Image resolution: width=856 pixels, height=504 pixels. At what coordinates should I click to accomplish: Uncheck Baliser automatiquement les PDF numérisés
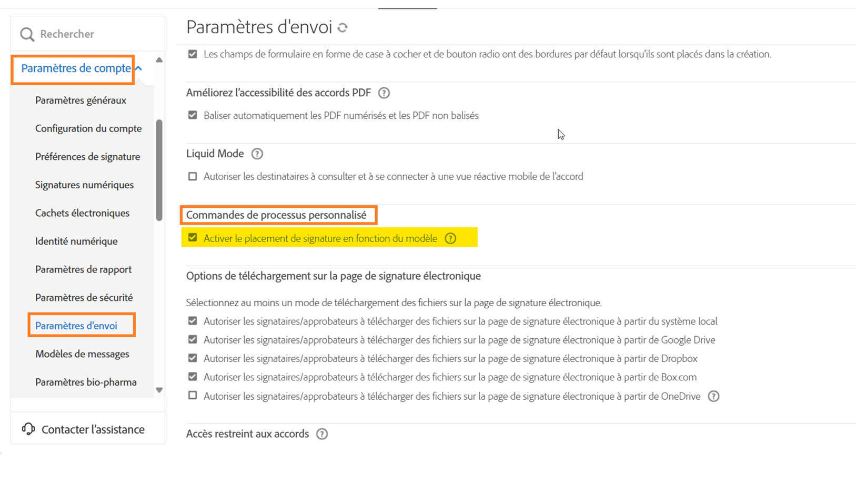click(193, 115)
